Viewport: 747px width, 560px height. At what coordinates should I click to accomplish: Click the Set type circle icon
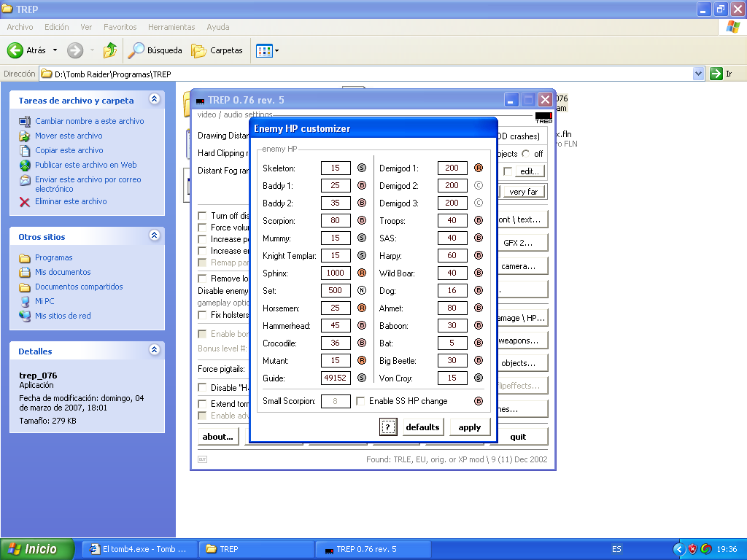[362, 290]
